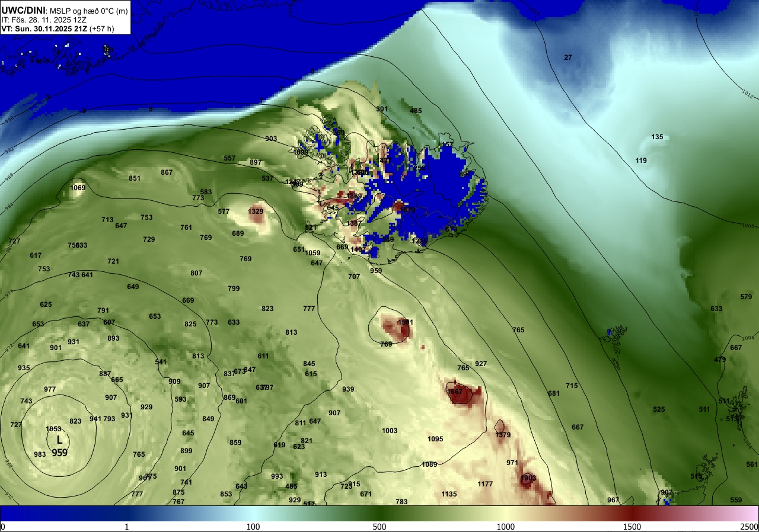The width and height of the screenshot is (759, 532).
Task: Click the height value '867'
Action: click(167, 172)
